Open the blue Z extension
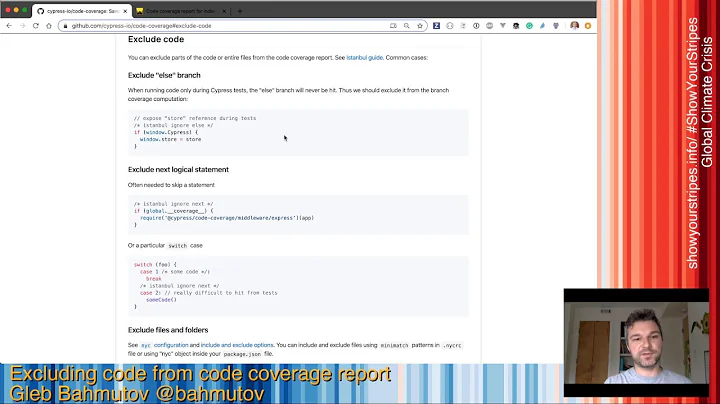This screenshot has width=720, height=404. [x=436, y=26]
